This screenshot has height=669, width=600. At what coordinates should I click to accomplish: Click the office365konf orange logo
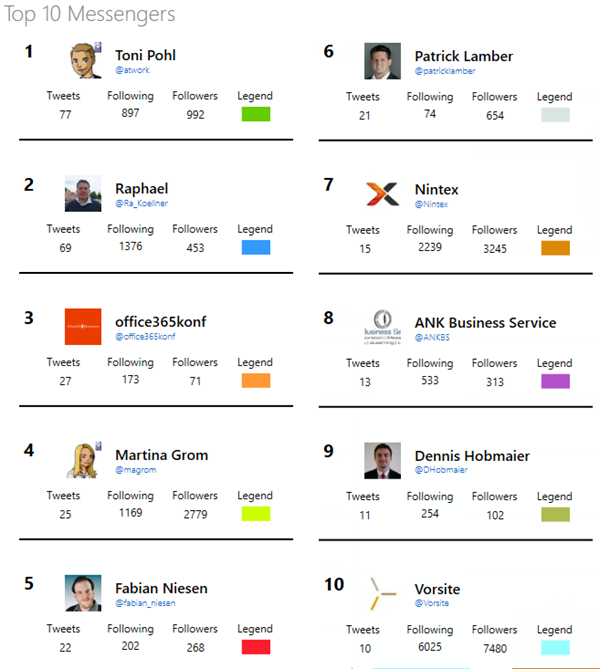click(83, 326)
